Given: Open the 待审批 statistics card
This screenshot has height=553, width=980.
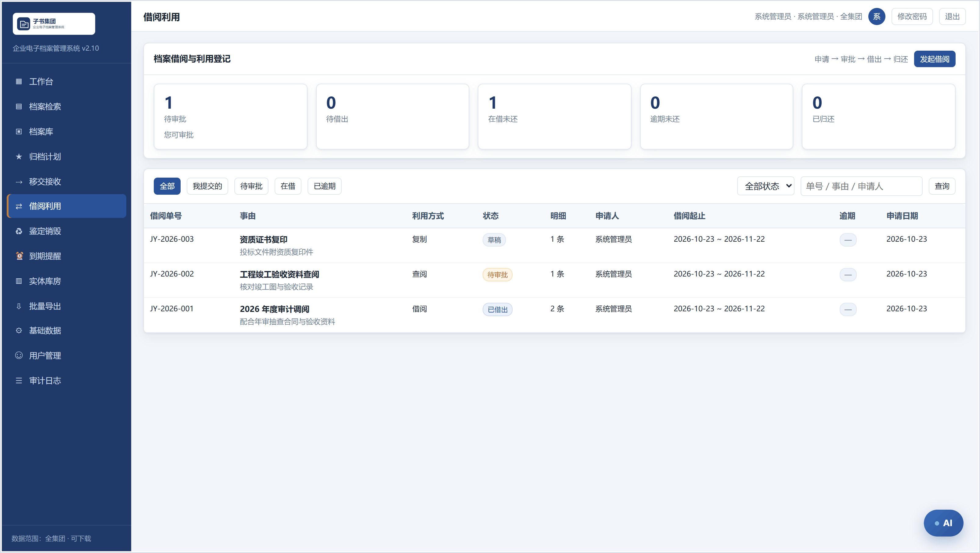Looking at the screenshot, I should (x=231, y=117).
